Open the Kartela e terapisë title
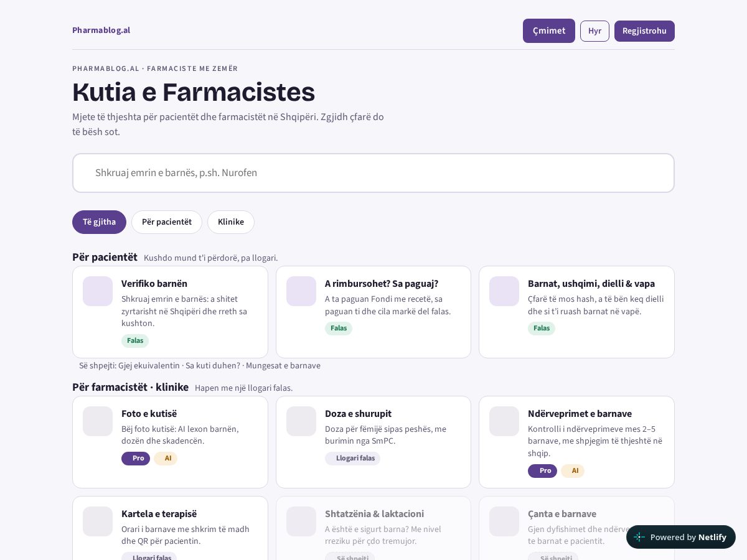Image resolution: width=747 pixels, height=560 pixels. point(159,514)
